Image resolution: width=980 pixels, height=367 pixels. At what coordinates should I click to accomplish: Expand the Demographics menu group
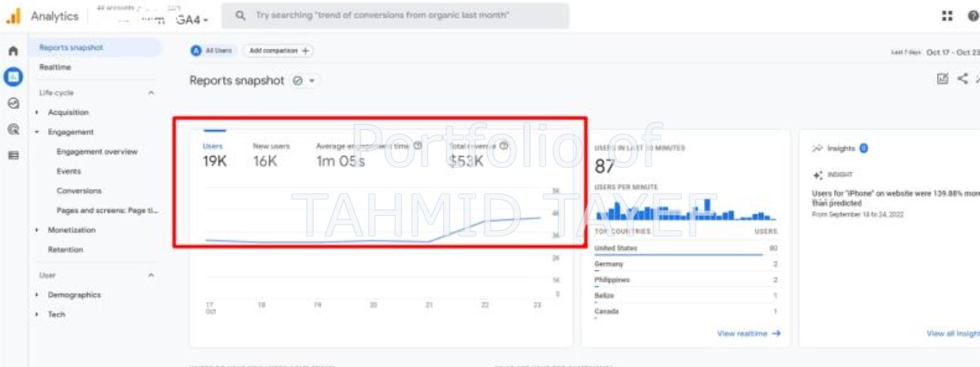(x=37, y=294)
